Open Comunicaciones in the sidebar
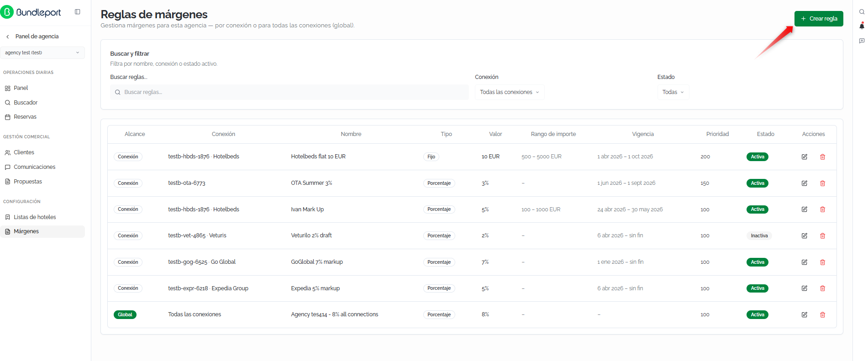868x361 pixels. (x=42, y=167)
